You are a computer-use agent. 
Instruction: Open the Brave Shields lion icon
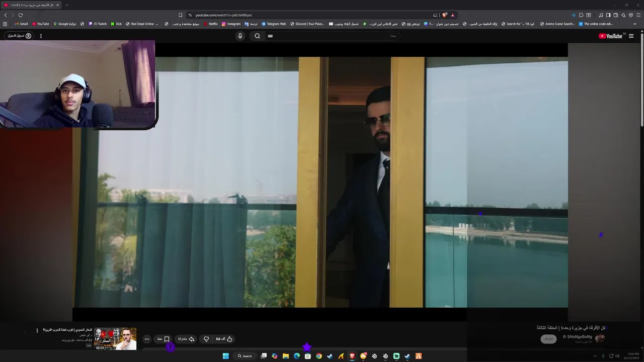point(444,15)
